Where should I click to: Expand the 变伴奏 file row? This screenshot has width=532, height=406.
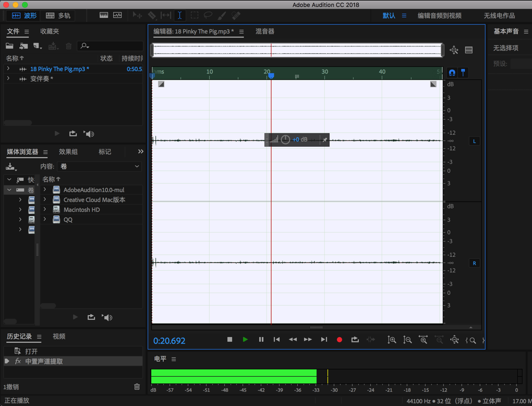tap(8, 78)
